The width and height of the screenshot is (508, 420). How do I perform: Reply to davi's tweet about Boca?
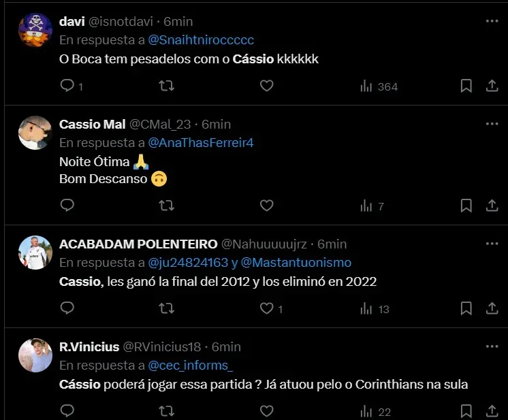67,86
